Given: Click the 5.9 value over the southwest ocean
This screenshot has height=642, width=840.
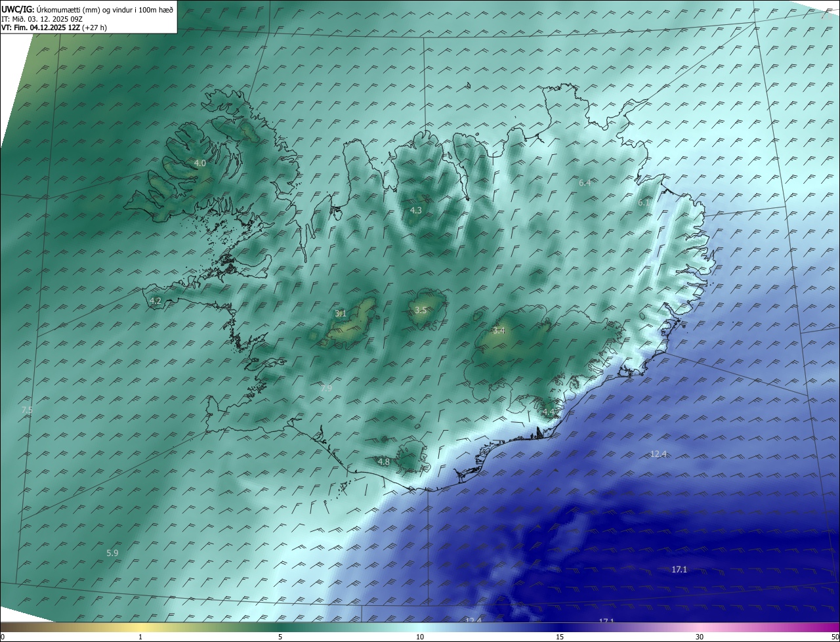Looking at the screenshot, I should [112, 553].
